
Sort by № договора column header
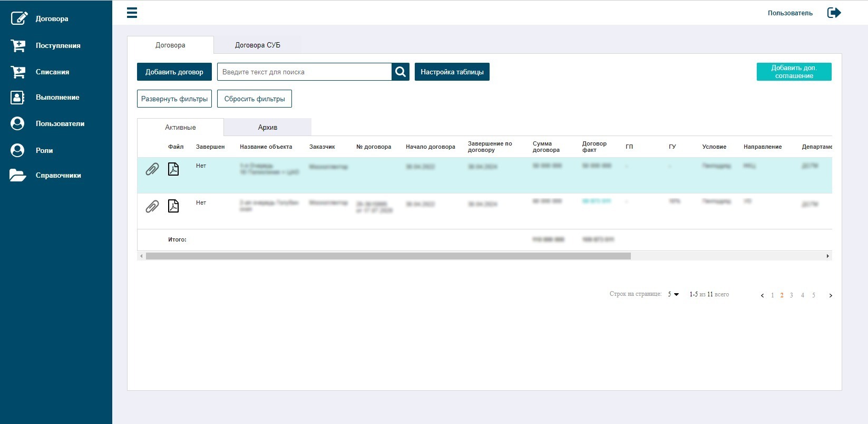(x=374, y=147)
